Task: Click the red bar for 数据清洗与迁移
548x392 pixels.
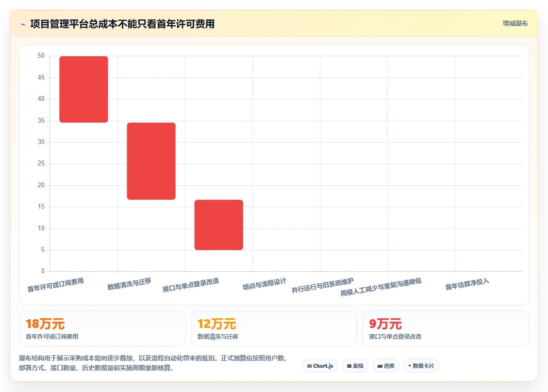Action: (151, 161)
